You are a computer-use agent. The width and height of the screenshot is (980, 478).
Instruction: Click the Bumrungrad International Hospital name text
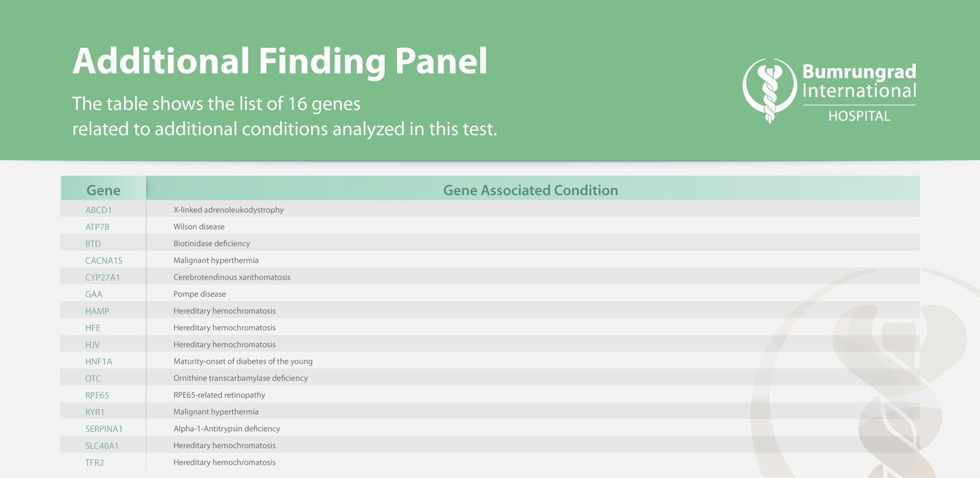(x=859, y=92)
